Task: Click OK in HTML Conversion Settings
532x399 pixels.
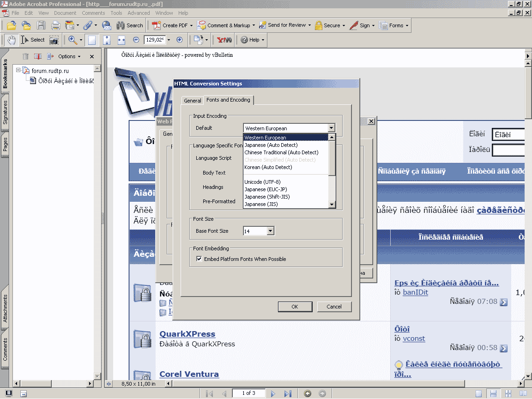Action: (x=295, y=307)
